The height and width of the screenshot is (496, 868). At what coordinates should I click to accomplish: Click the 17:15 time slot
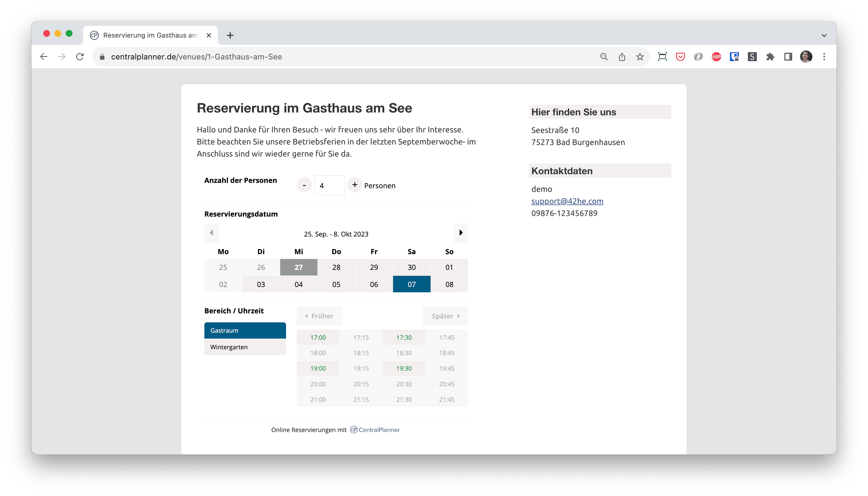click(x=361, y=337)
